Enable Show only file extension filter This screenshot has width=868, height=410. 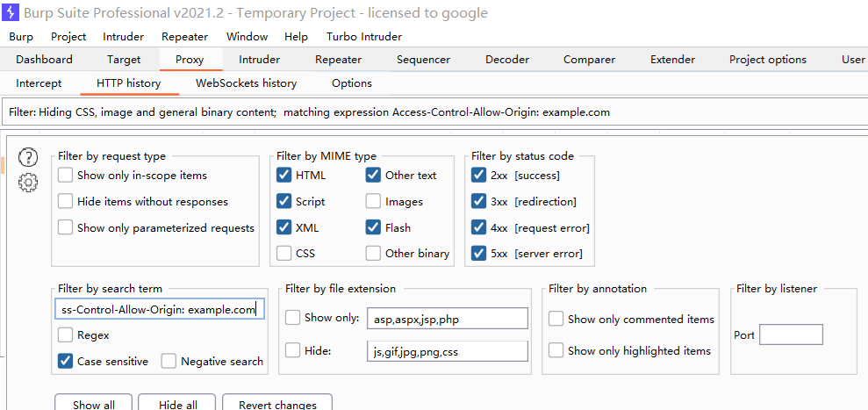click(292, 318)
